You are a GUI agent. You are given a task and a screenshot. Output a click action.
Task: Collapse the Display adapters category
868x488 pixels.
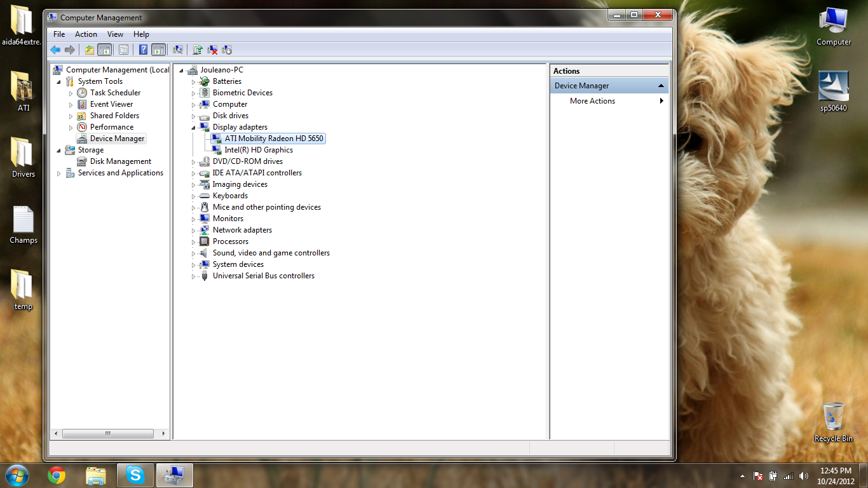click(194, 126)
